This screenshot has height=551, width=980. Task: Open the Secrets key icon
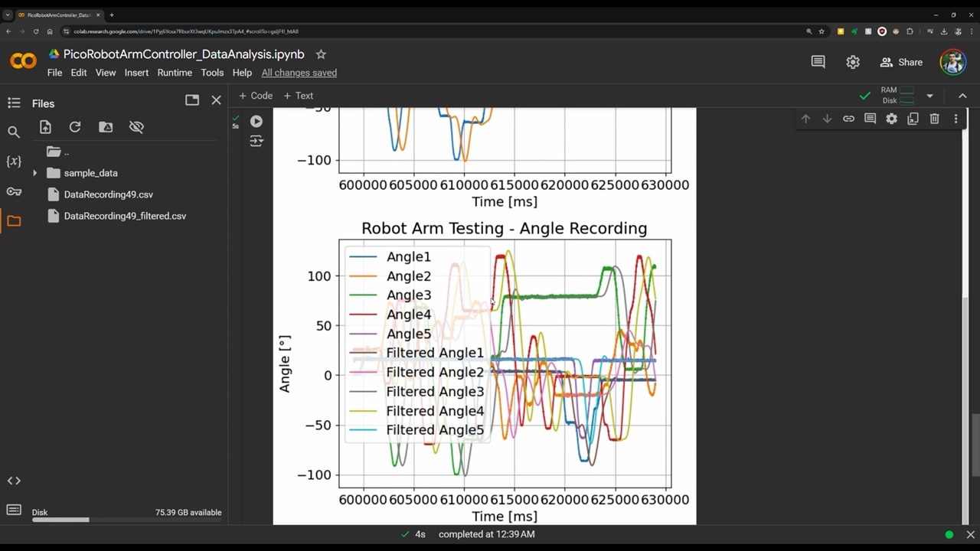click(x=14, y=191)
